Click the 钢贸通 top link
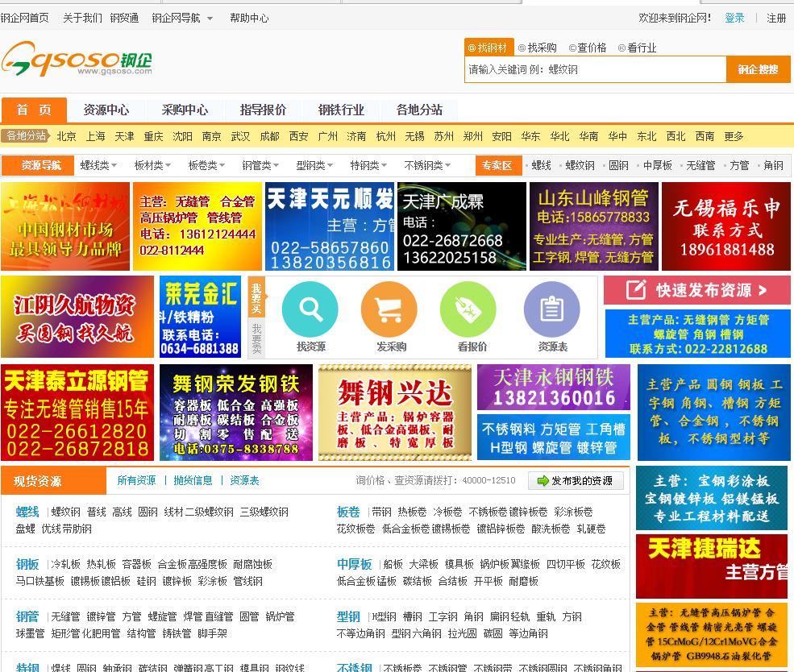Screen dimensions: 794x672 (124, 19)
